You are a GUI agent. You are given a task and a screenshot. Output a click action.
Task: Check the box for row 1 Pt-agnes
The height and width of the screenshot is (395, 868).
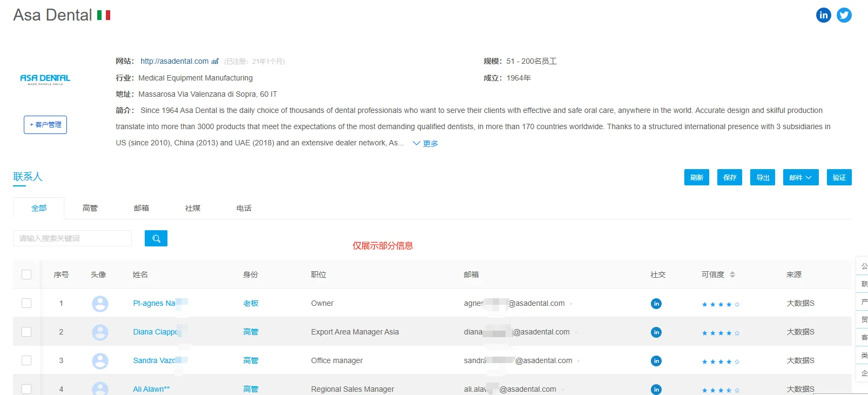pyautogui.click(x=26, y=303)
